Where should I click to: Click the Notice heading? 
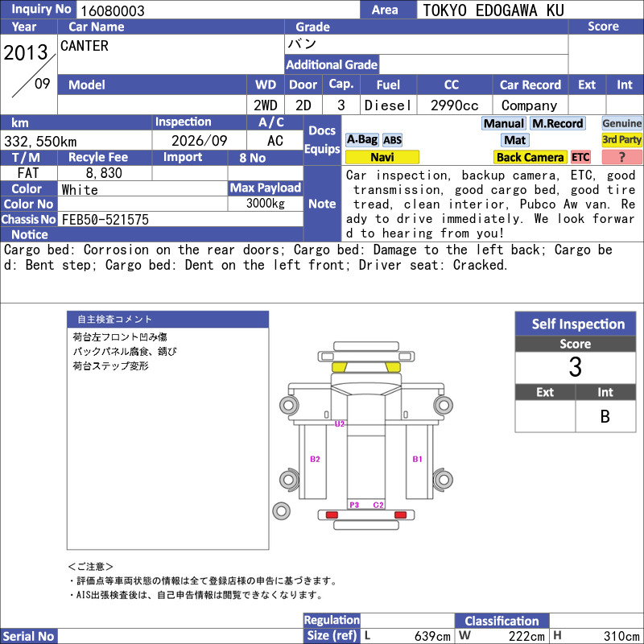tap(30, 234)
